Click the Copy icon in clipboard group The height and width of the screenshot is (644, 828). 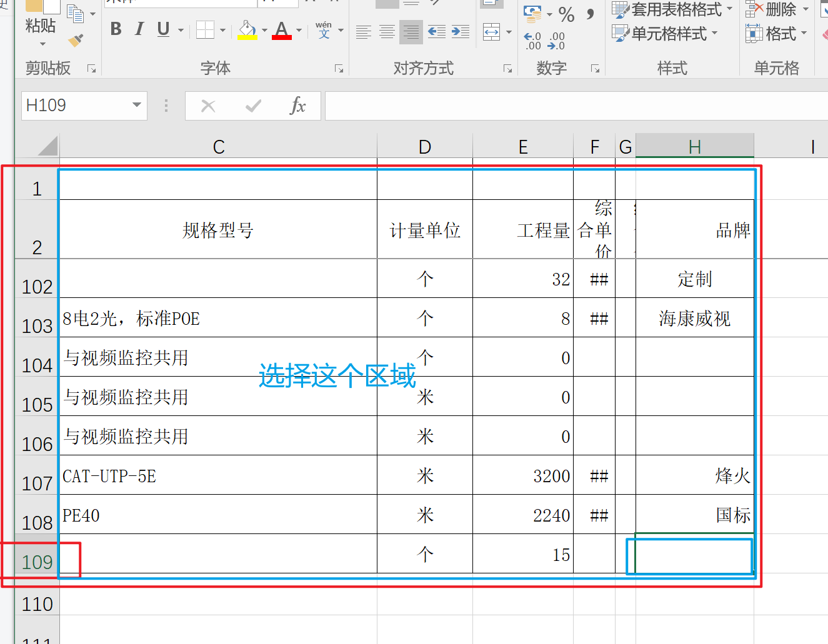[76, 13]
